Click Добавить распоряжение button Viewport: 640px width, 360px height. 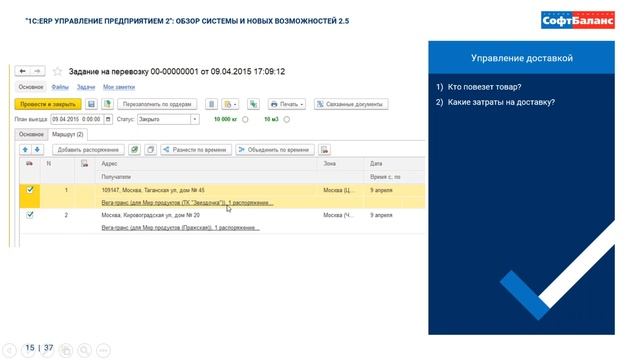pyautogui.click(x=88, y=150)
